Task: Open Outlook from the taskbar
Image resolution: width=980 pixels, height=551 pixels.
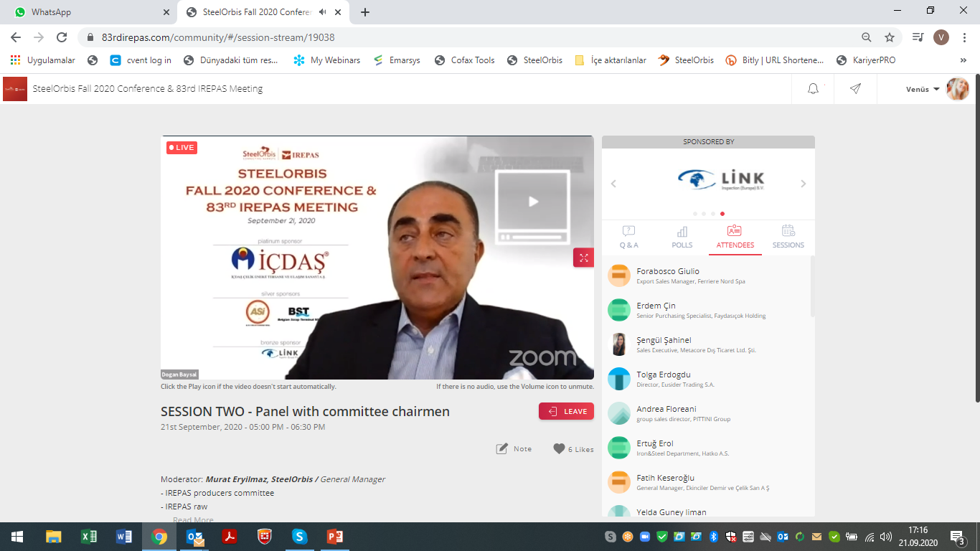Action: pyautogui.click(x=194, y=537)
